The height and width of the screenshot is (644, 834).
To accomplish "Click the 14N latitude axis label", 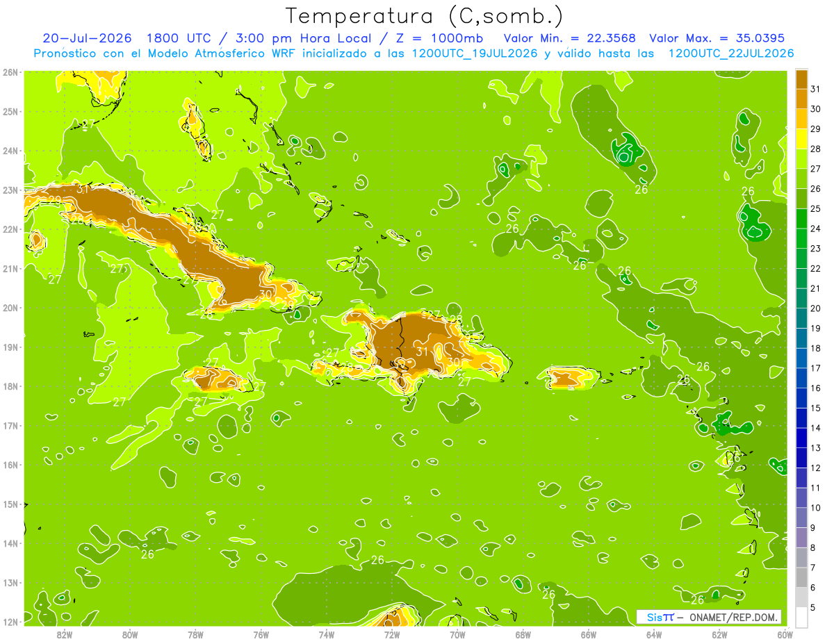I will click(x=10, y=543).
